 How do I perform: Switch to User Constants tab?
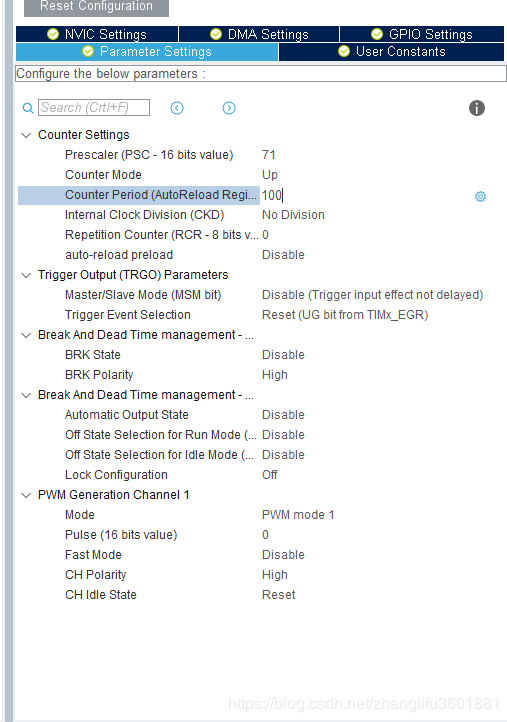point(391,52)
